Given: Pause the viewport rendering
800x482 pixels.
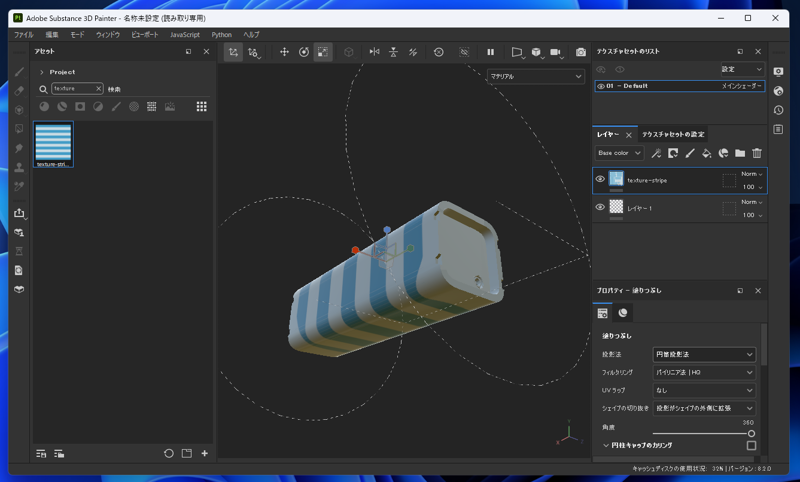Looking at the screenshot, I should point(490,52).
